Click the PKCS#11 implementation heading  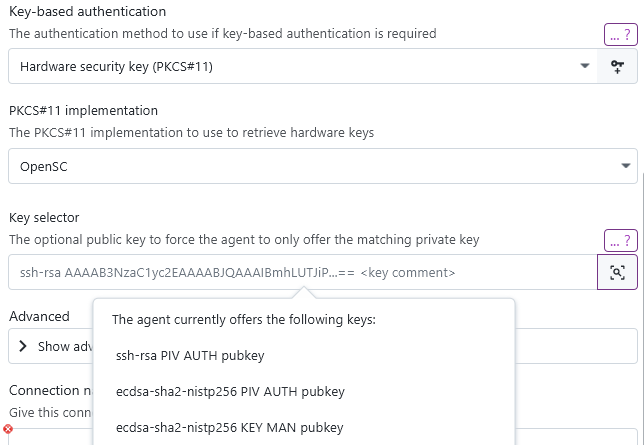coord(83,111)
